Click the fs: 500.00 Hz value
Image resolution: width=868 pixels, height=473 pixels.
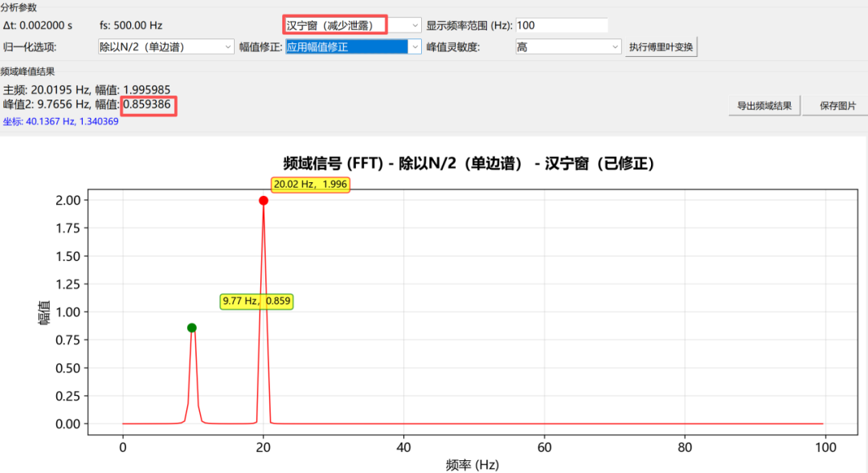[x=131, y=26]
